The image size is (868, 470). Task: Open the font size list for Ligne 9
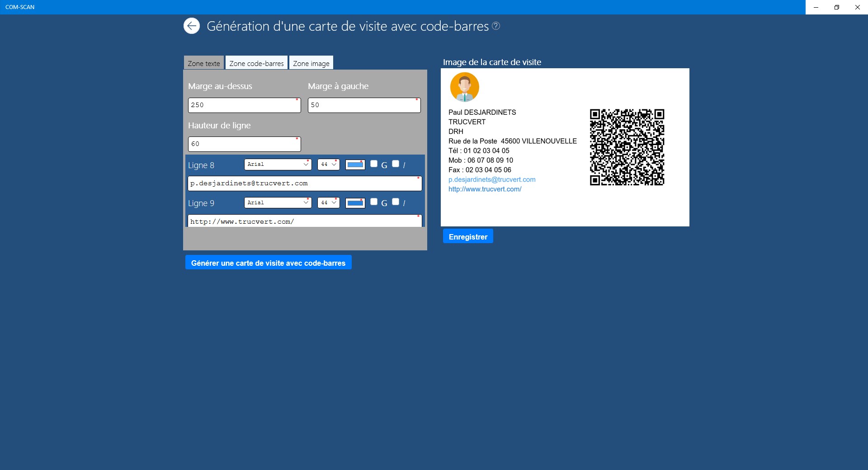tap(328, 202)
